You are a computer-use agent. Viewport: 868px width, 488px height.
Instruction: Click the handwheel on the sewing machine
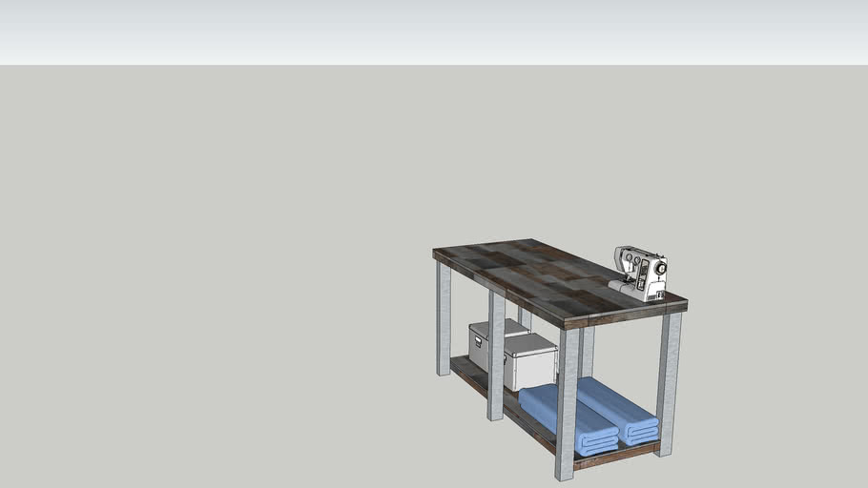pos(659,269)
